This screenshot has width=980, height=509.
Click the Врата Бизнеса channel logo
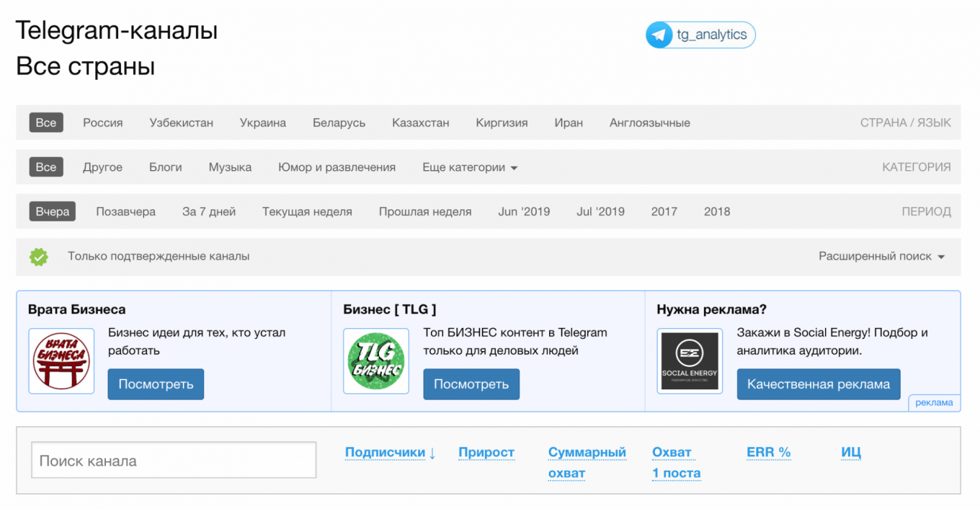pos(61,361)
